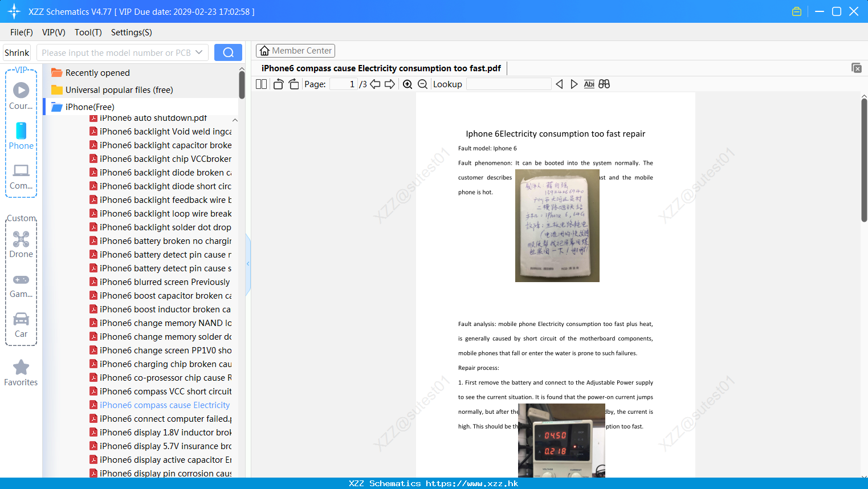
Task: Collapse the left panel with splitter handle
Action: tap(248, 264)
